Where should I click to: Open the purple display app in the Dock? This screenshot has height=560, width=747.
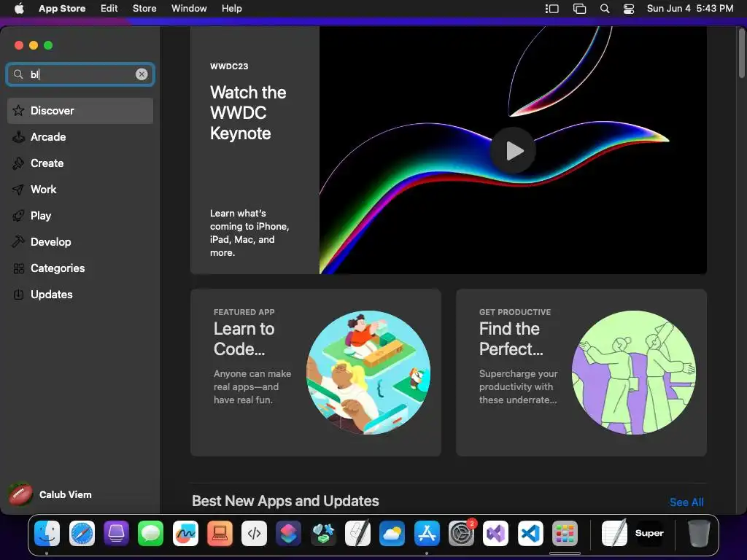116,533
